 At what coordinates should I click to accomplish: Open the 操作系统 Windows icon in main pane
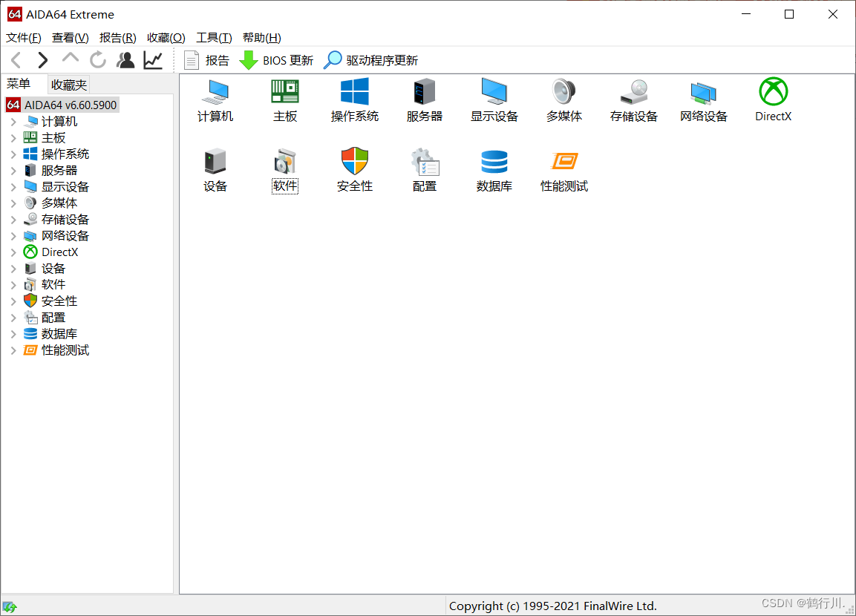coord(354,100)
